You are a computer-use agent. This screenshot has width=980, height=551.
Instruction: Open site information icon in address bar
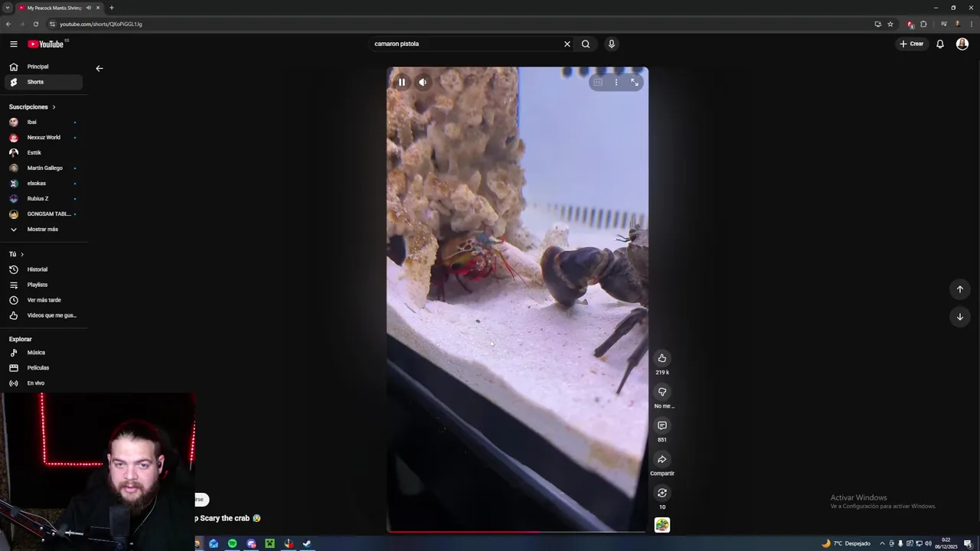point(53,24)
